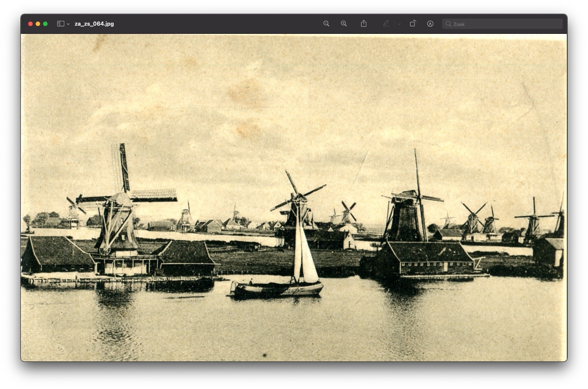Viewport: 588px width, 389px height.
Task: Close the Preview window with red button
Action: tap(30, 24)
